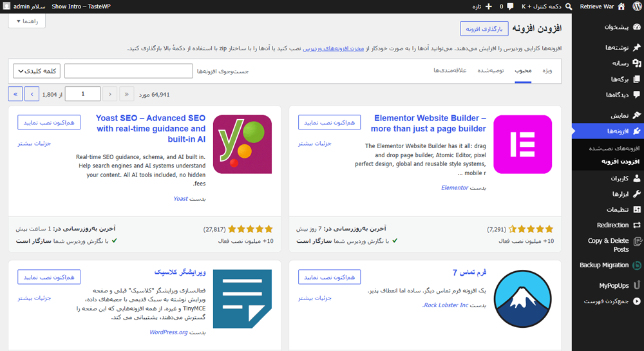Screen dimensions: 644x351
Task: Open افزونه‌های نصب‌شده submenu item
Action: pos(614,148)
